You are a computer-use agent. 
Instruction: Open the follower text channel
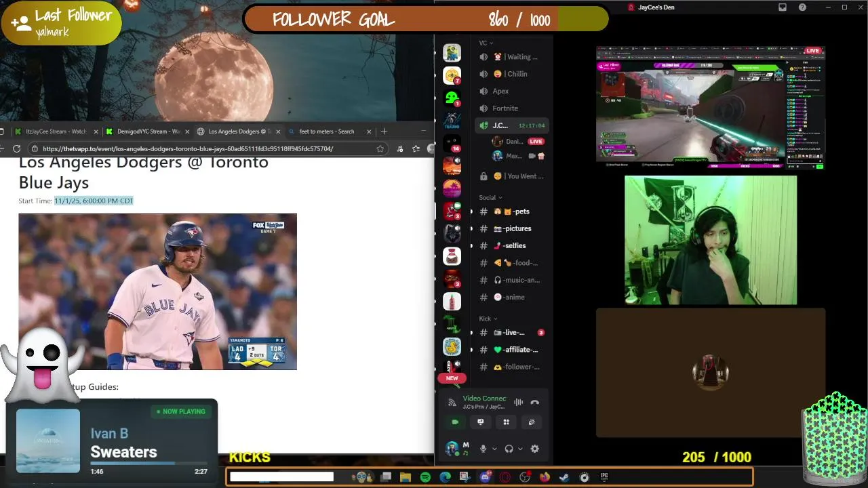pyautogui.click(x=513, y=367)
